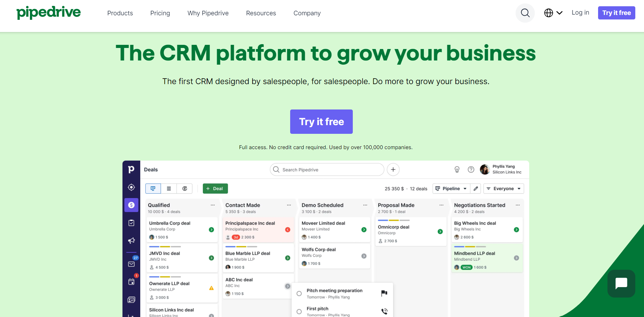Switch to list view

(169, 188)
